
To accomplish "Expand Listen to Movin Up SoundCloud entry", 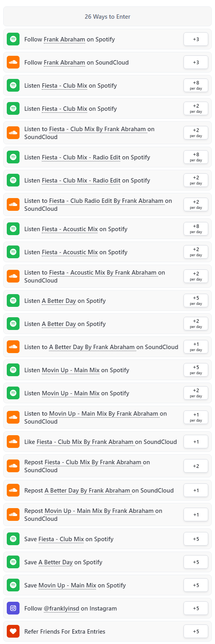I will [107, 417].
